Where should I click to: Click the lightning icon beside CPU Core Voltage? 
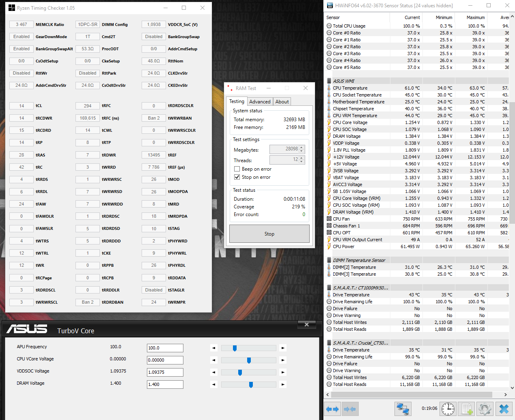pyautogui.click(x=329, y=122)
